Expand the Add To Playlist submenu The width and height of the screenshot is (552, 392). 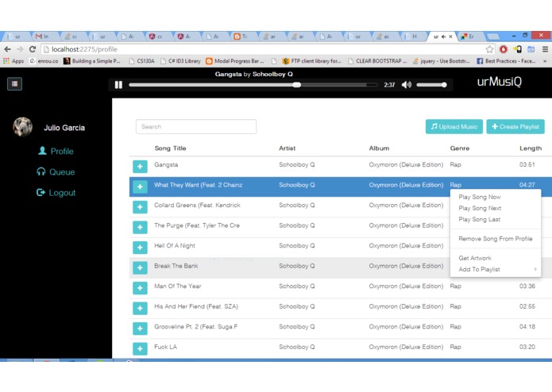(496, 269)
